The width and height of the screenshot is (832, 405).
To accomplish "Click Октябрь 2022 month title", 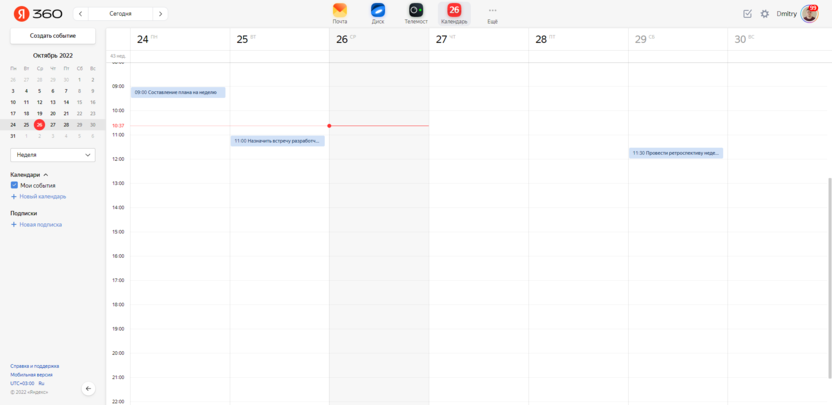I will click(53, 55).
